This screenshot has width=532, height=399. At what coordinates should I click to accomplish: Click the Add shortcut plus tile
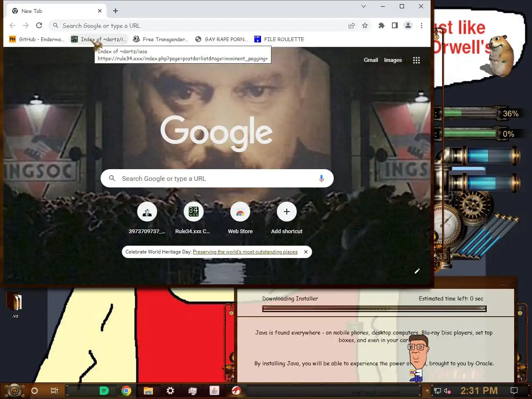(x=287, y=218)
